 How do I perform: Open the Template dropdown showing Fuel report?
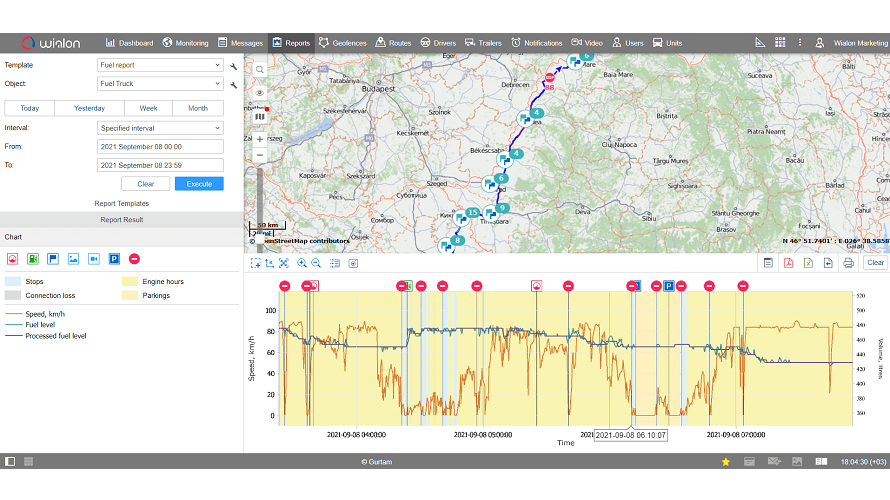(x=160, y=66)
